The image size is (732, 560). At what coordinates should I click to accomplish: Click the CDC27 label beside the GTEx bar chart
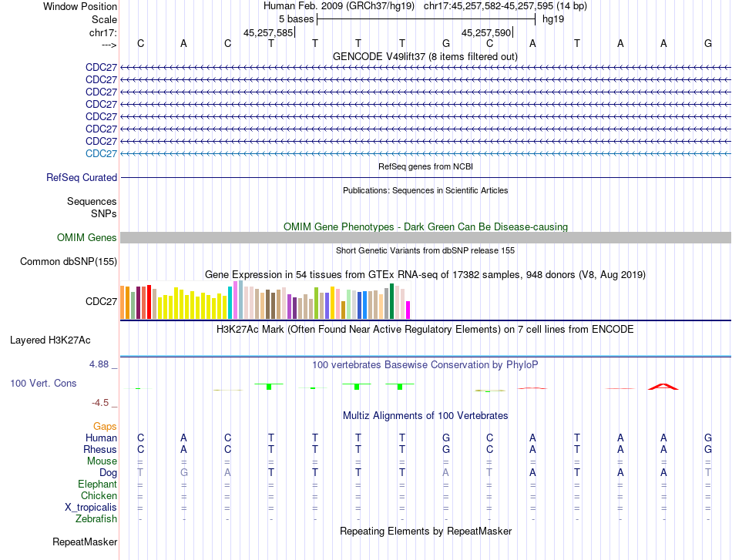[x=101, y=301]
